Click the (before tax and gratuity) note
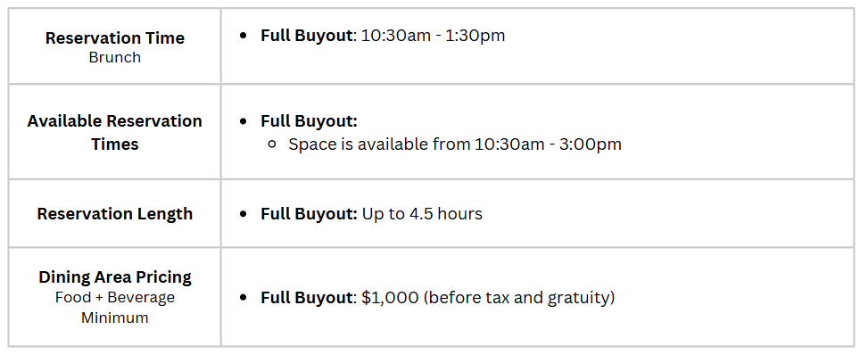Image resolution: width=868 pixels, height=363 pixels. tap(519, 298)
